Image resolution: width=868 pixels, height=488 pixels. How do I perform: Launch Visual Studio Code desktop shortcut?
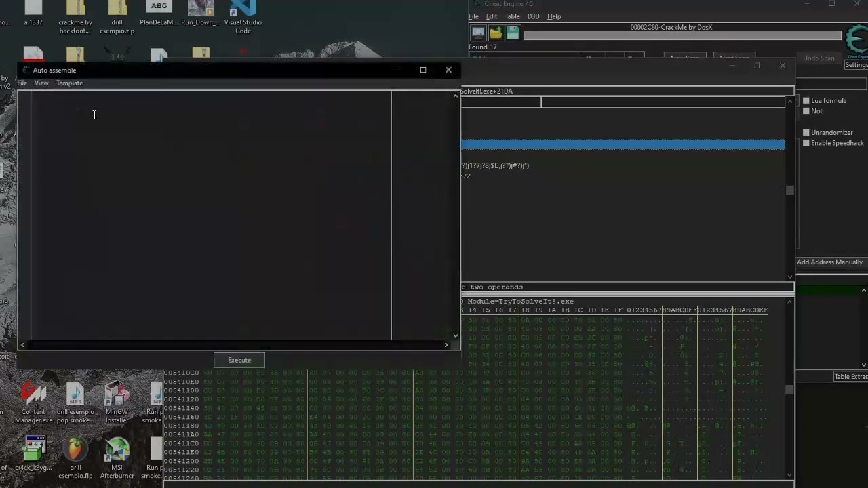click(243, 17)
